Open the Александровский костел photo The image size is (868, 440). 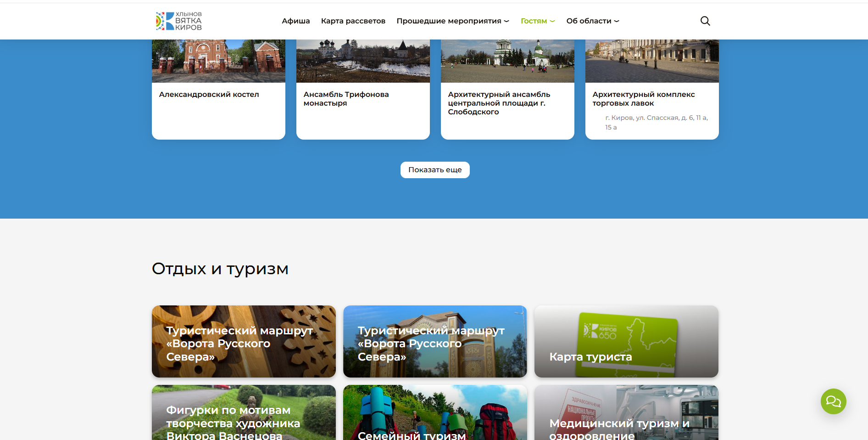[218, 61]
